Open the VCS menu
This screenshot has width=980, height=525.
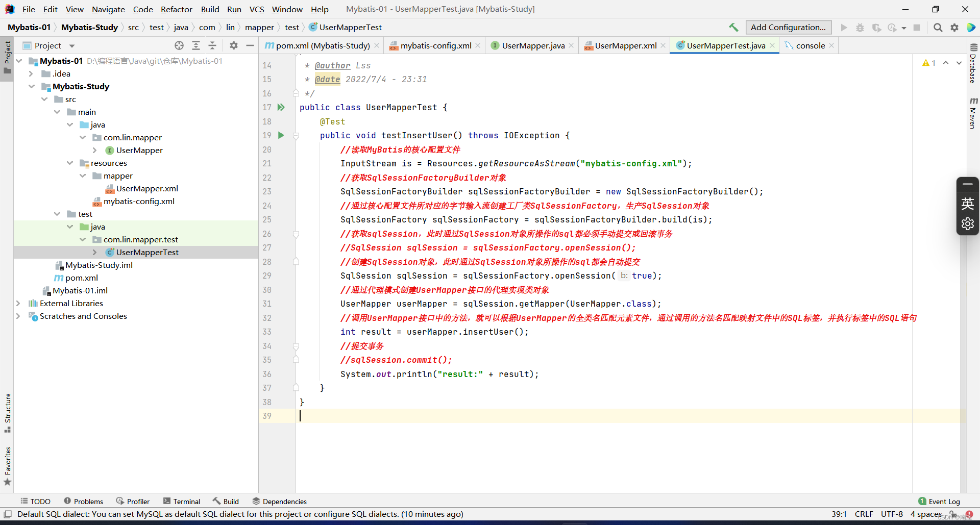tap(257, 9)
